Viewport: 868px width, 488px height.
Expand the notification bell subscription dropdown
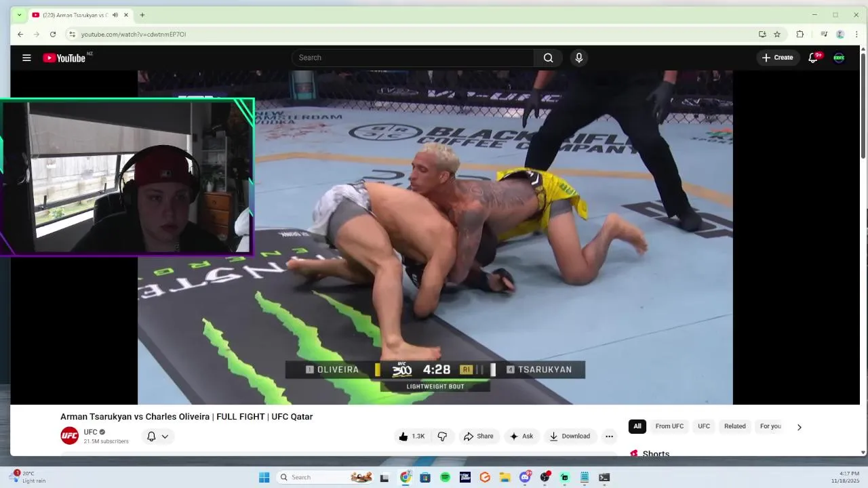click(x=158, y=436)
